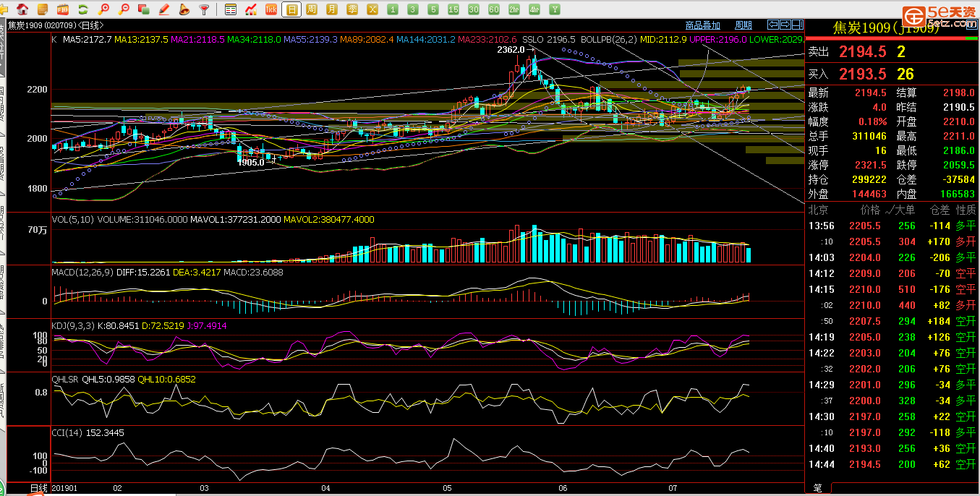Switch to 15-minute chart
This screenshot has height=496, width=980.
(x=453, y=9)
